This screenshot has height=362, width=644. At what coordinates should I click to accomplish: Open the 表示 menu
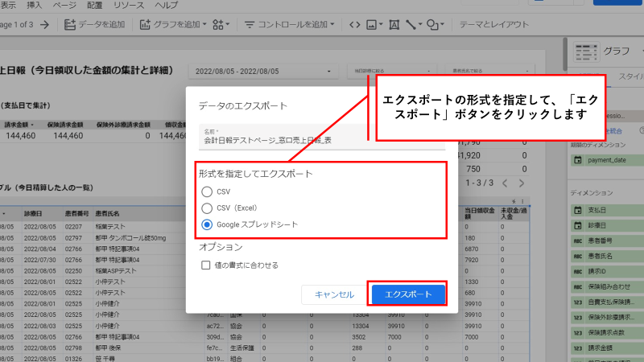click(x=8, y=5)
